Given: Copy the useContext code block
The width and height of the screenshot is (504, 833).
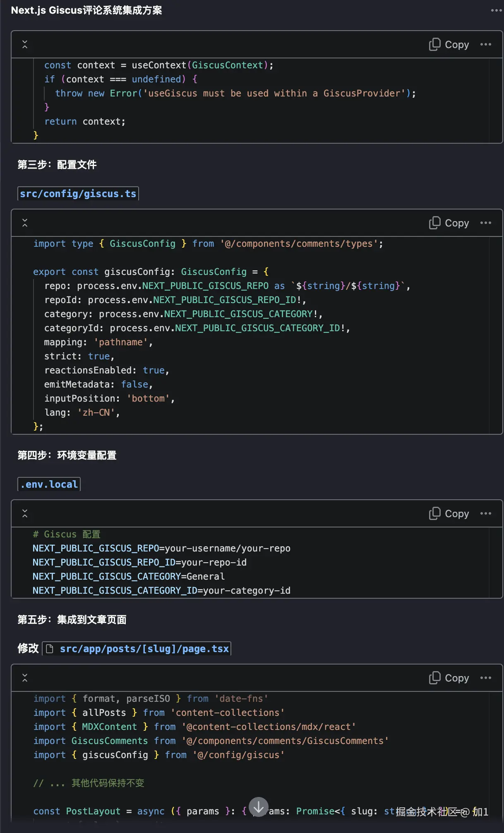Looking at the screenshot, I should coord(449,45).
